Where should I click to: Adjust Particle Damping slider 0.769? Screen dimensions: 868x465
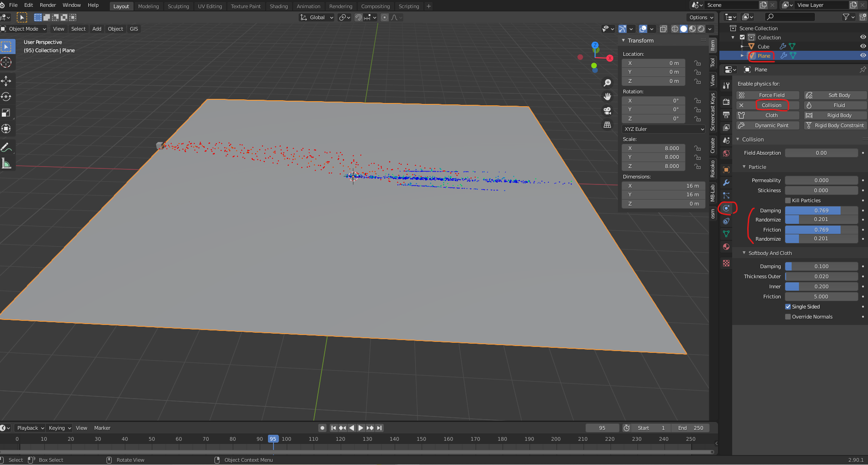click(x=821, y=211)
